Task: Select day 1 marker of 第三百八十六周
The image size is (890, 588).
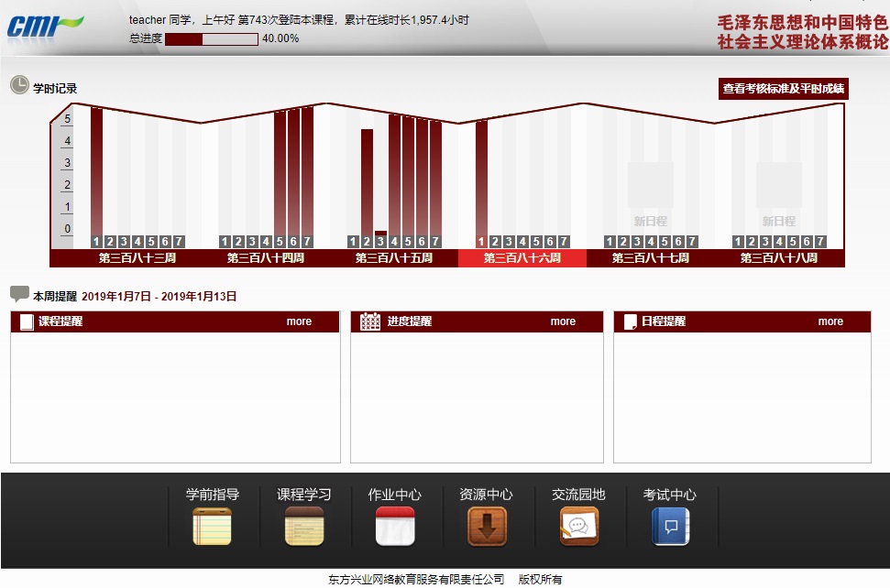Action: tap(481, 242)
